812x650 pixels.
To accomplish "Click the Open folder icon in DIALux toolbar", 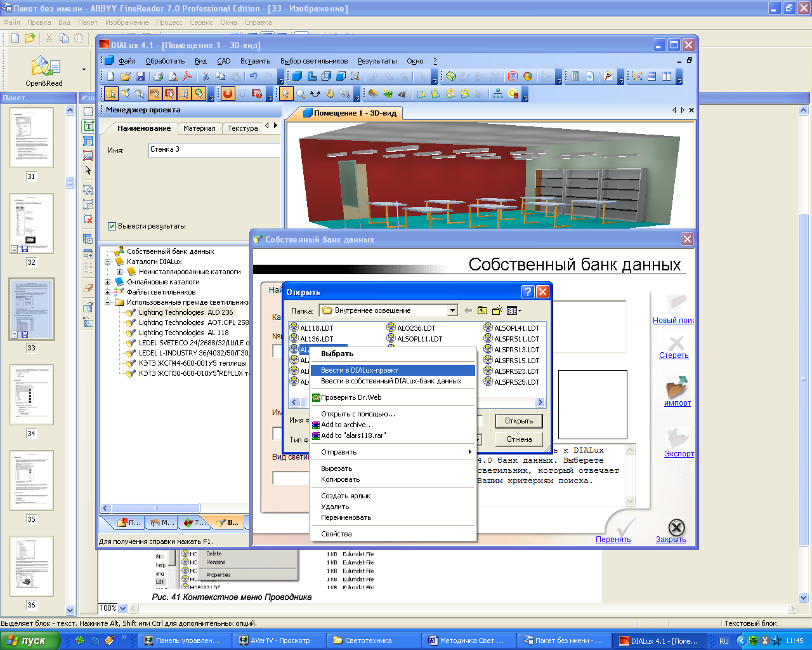I will (x=125, y=76).
